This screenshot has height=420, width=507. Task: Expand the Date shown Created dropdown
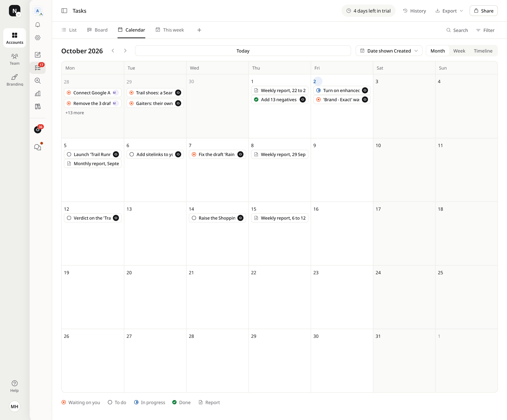point(389,51)
